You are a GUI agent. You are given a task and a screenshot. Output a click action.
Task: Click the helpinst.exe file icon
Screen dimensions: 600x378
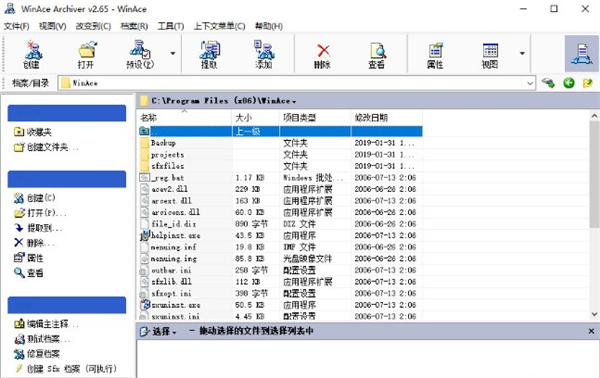click(144, 236)
